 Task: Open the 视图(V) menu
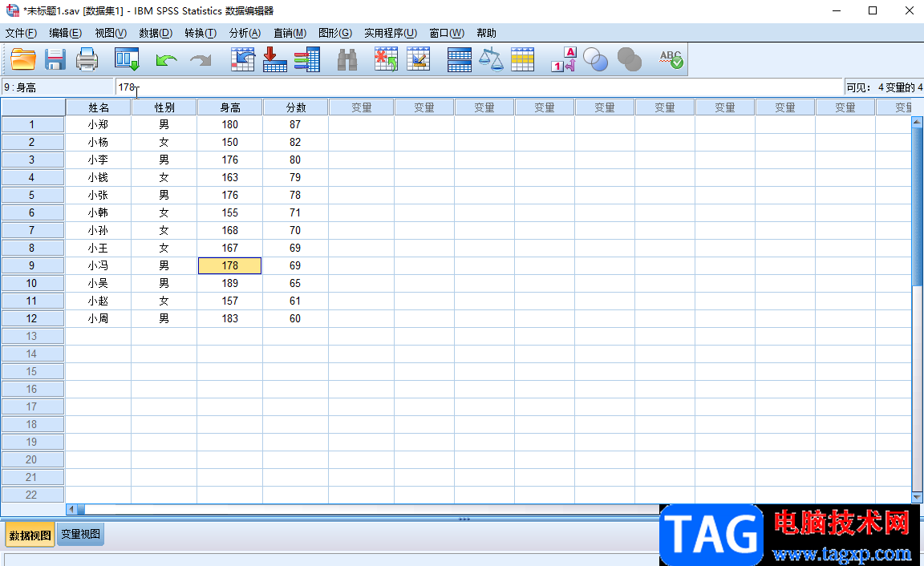click(x=111, y=33)
